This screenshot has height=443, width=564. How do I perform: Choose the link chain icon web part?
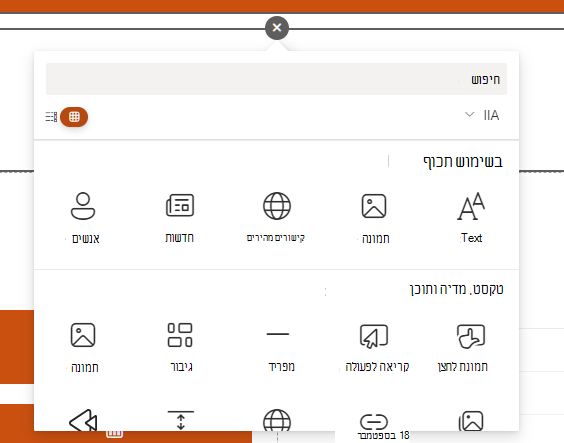click(x=374, y=421)
